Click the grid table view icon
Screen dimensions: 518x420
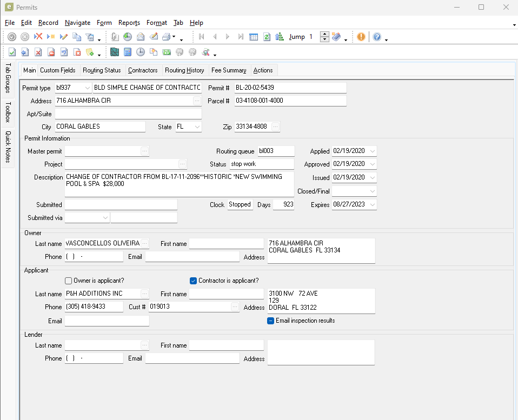tap(254, 37)
